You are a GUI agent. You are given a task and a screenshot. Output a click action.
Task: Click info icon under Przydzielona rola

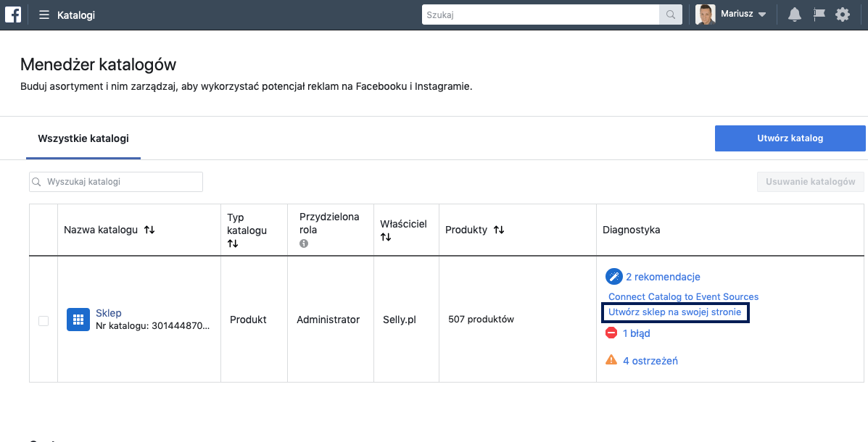(x=304, y=243)
